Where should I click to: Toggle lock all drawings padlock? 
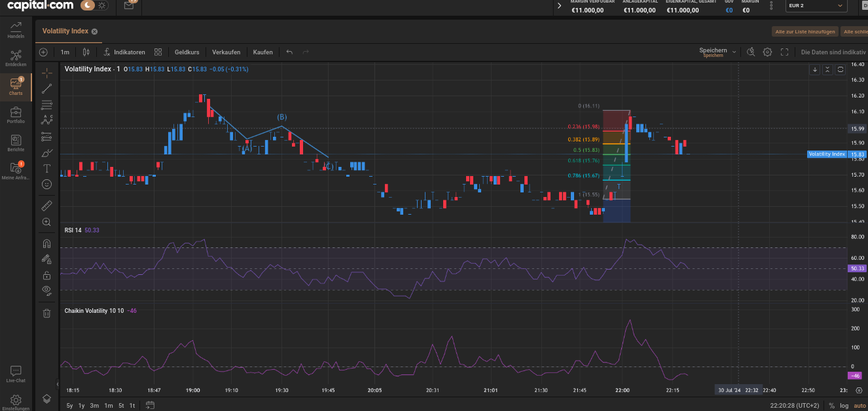46,275
